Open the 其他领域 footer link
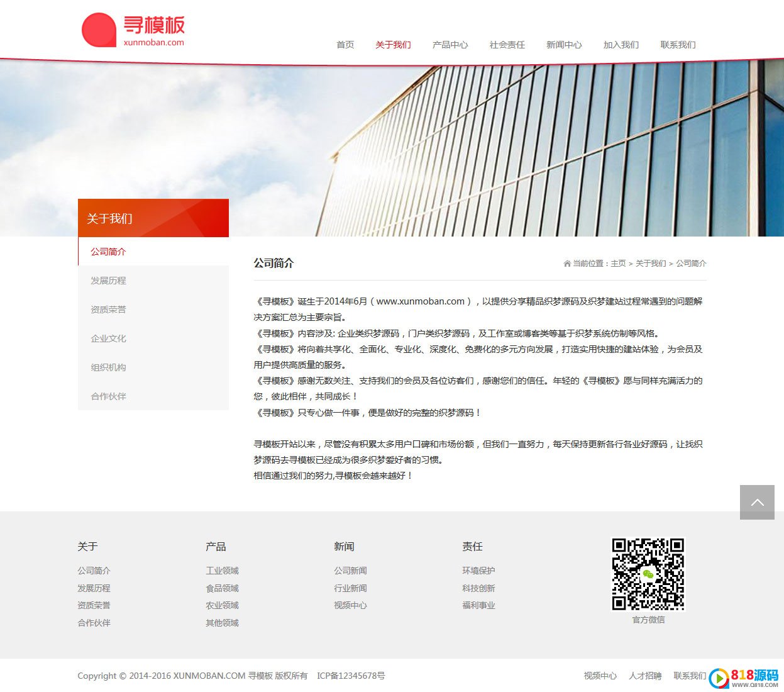This screenshot has height=692, width=784. tap(223, 623)
